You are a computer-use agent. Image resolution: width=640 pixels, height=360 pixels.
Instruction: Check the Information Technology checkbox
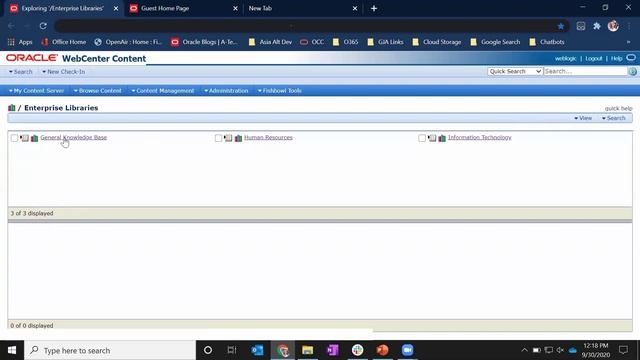click(x=422, y=138)
